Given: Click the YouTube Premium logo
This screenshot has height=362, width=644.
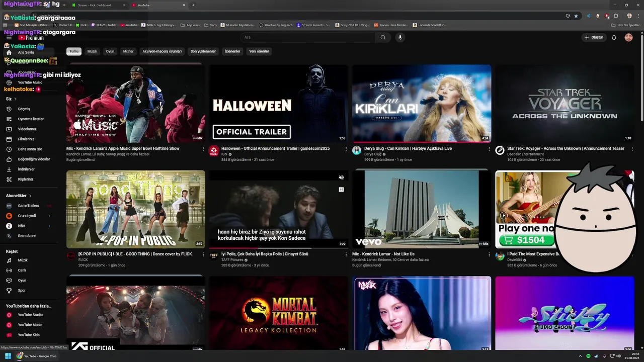Looking at the screenshot, I should click(x=31, y=38).
